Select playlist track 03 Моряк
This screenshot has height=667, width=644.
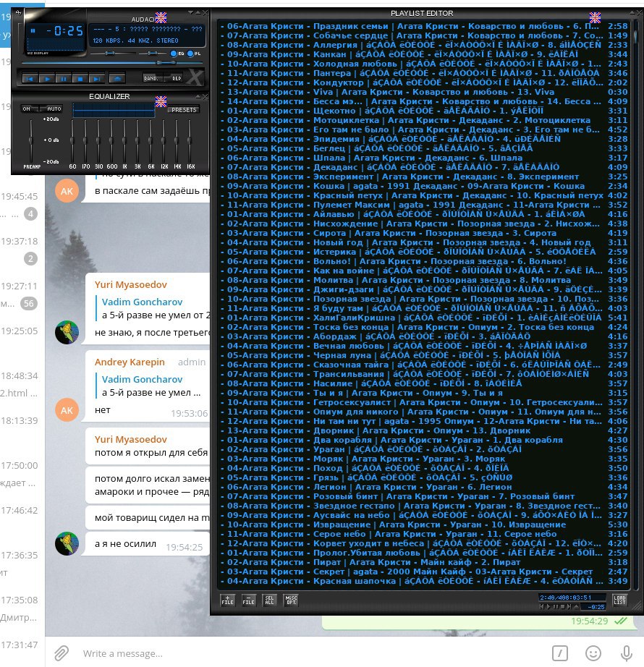pyautogui.click(x=423, y=459)
